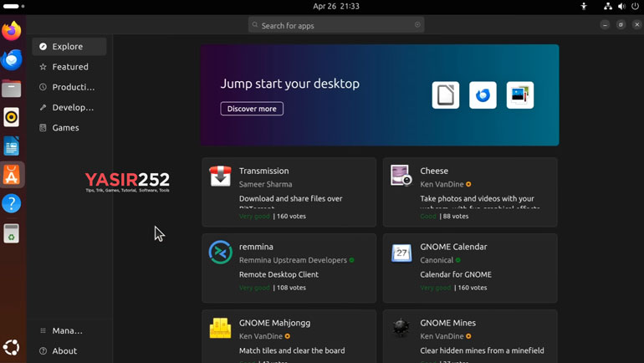This screenshot has width=644, height=363.
Task: Click the App Center dock icon
Action: pos(12,175)
